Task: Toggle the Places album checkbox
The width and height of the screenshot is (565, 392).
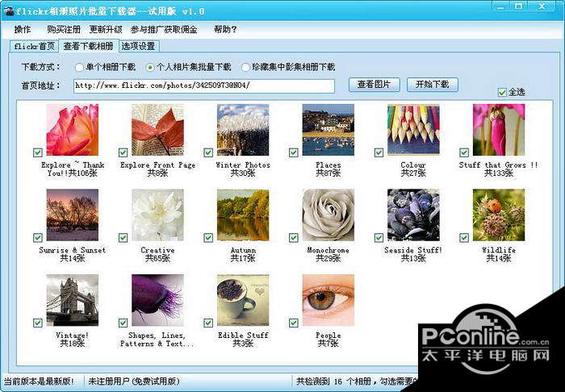Action: 294,152
